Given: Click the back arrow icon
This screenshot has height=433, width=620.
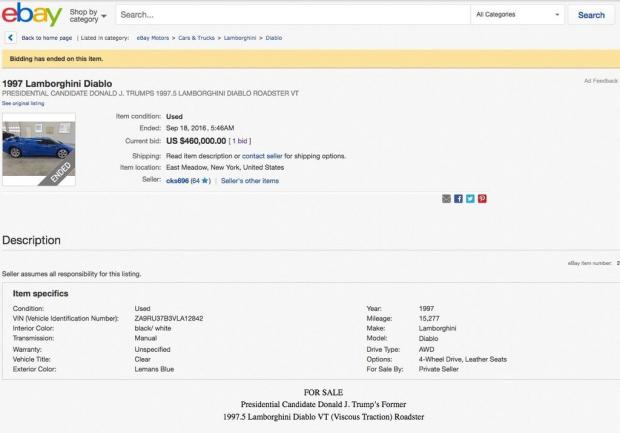Looking at the screenshot, I should tap(10, 38).
